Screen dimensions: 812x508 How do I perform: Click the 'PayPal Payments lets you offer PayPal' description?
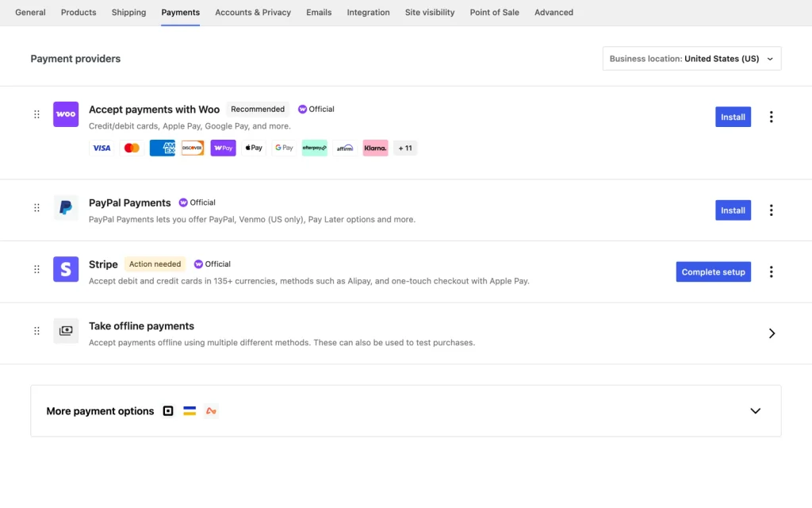pyautogui.click(x=251, y=219)
